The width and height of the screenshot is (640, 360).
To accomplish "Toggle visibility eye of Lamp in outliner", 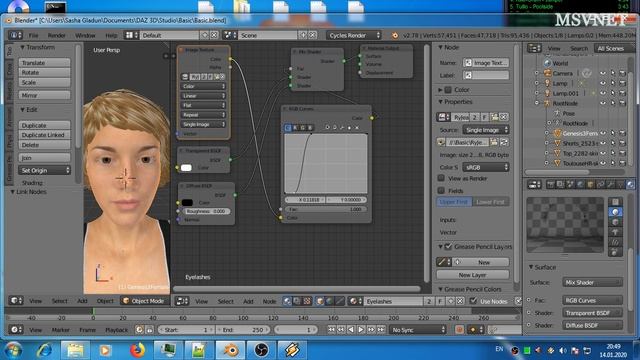I will tap(603, 83).
